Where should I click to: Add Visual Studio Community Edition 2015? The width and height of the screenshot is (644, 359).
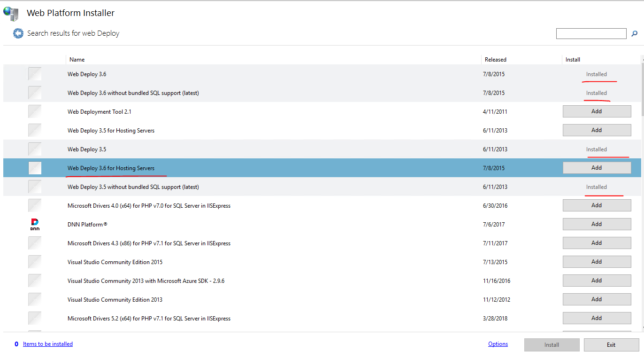coord(597,262)
